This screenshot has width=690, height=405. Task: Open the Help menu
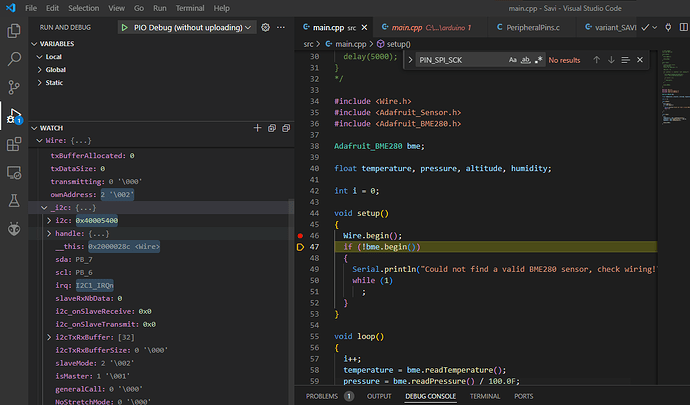click(222, 8)
